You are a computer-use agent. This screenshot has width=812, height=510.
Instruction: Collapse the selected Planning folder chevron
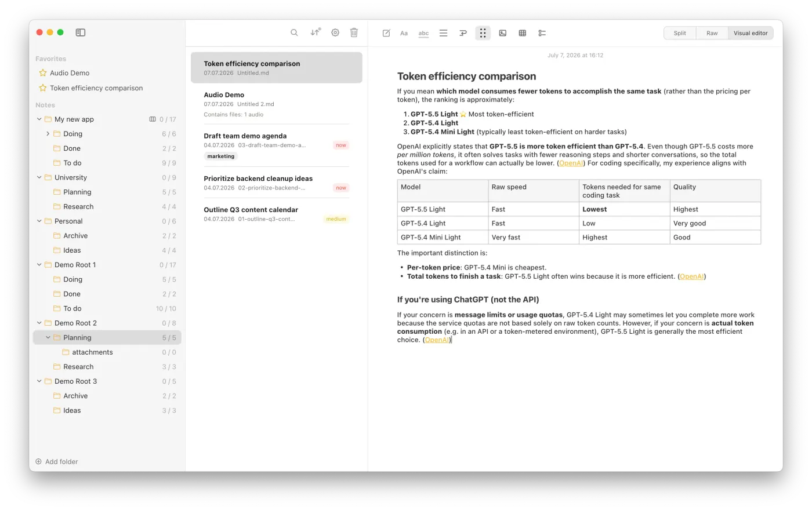[48, 338]
